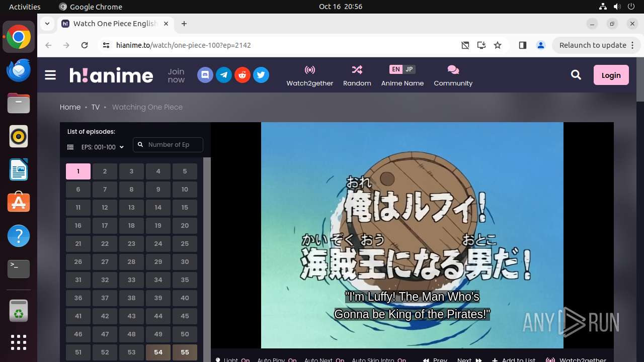
Task: Go to Next episode
Action: click(x=469, y=359)
